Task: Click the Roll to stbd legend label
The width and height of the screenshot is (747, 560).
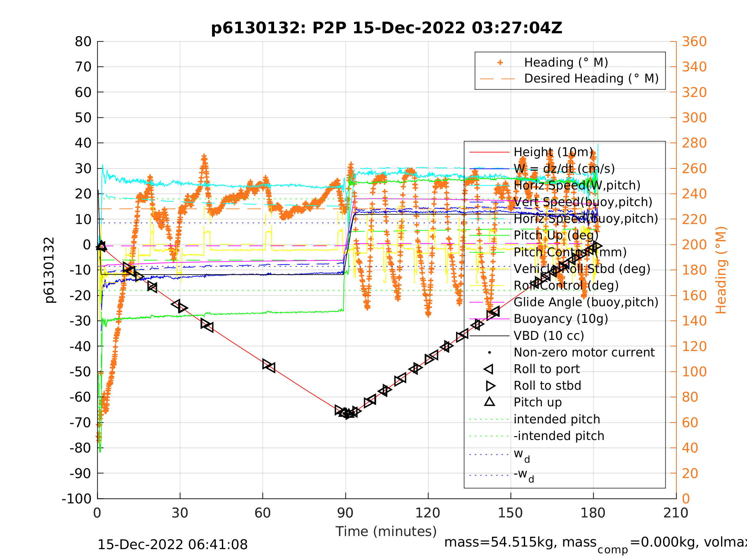Action: (x=548, y=386)
